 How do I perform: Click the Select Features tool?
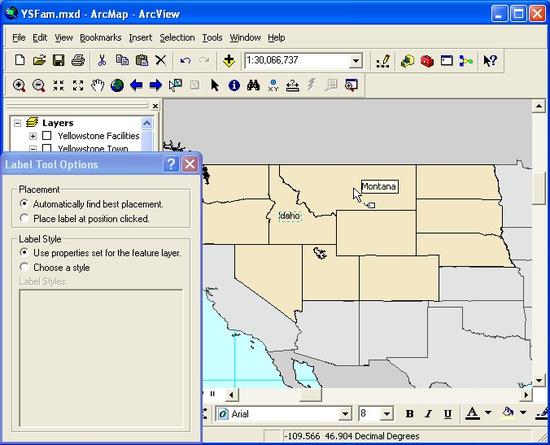(x=175, y=85)
